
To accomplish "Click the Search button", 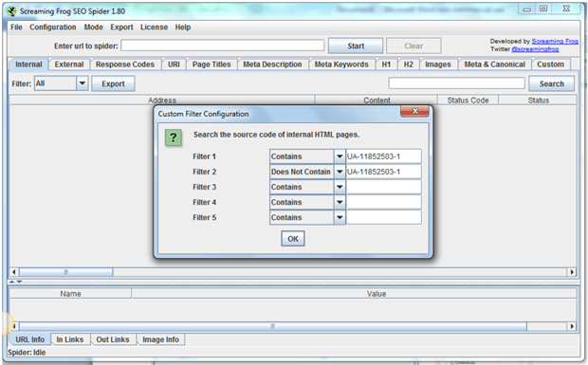I will 551,83.
